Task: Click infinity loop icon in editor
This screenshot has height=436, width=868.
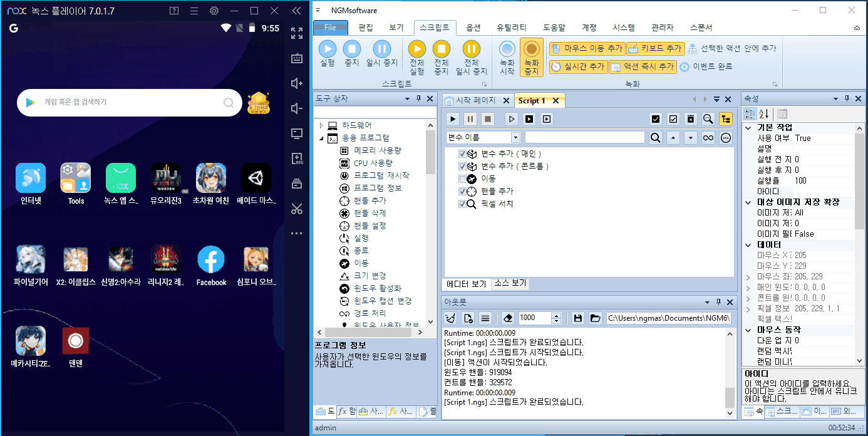Action: (708, 138)
